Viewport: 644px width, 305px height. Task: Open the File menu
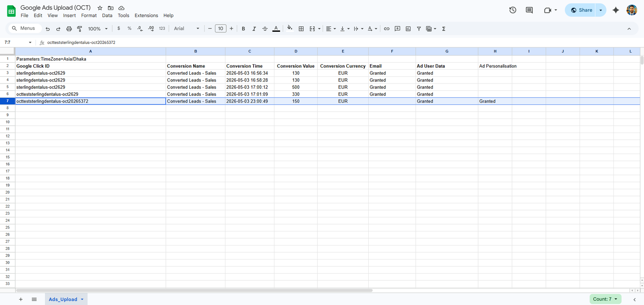25,16
